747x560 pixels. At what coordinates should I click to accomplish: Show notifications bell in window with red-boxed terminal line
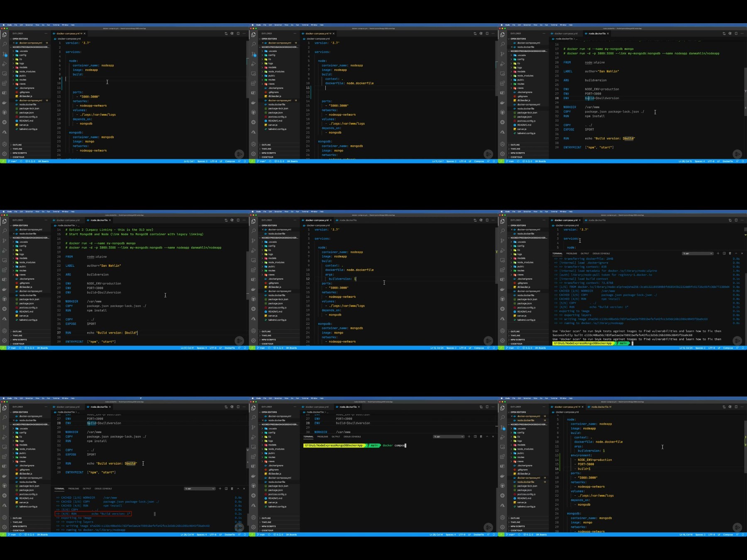[x=245, y=535]
